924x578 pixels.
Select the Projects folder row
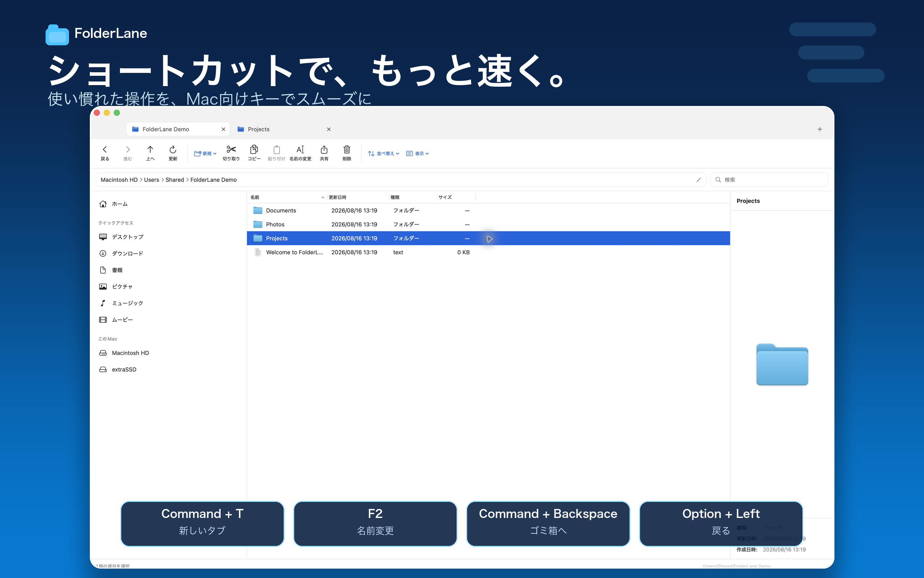[x=488, y=238]
